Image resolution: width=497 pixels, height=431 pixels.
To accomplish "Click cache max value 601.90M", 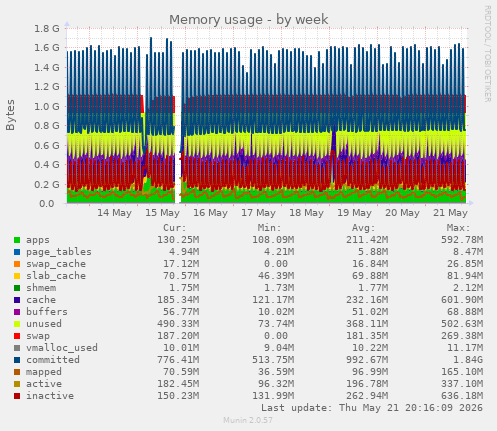I will click(462, 300).
